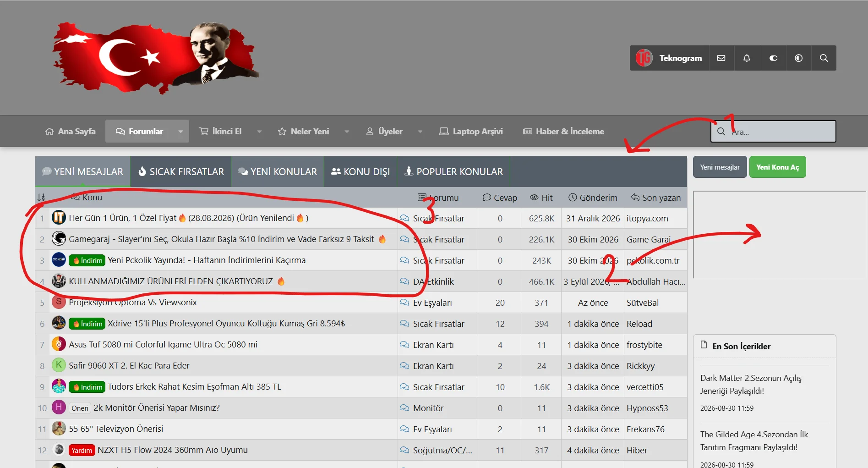Image resolution: width=868 pixels, height=468 pixels.
Task: Expand the Neler Yeni dropdown arrow
Action: click(347, 132)
